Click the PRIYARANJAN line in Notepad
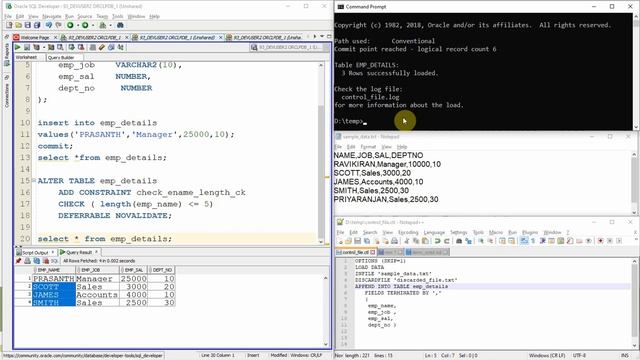 (386, 199)
